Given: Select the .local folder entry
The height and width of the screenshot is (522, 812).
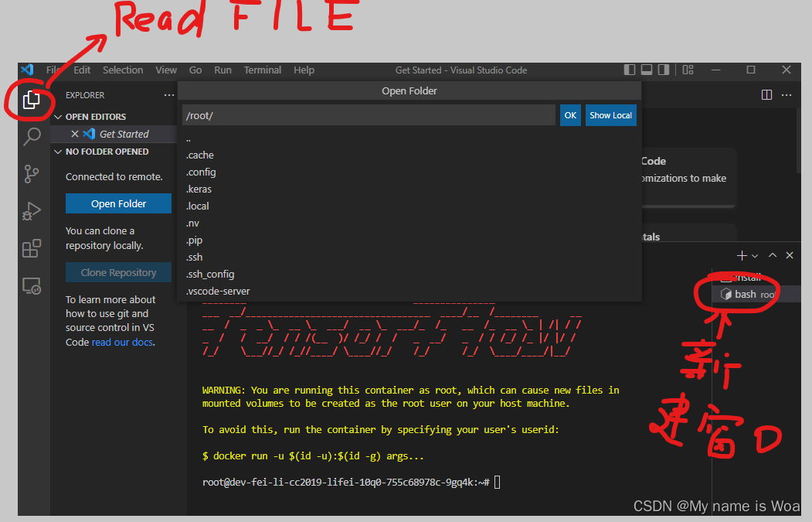Looking at the screenshot, I should [409, 206].
